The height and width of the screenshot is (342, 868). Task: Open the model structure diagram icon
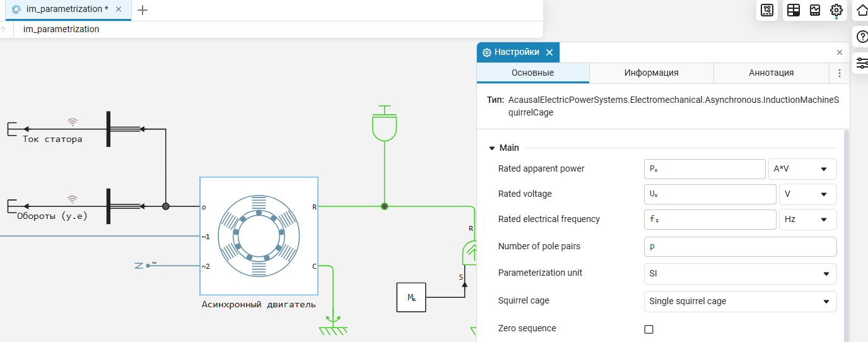(767, 10)
